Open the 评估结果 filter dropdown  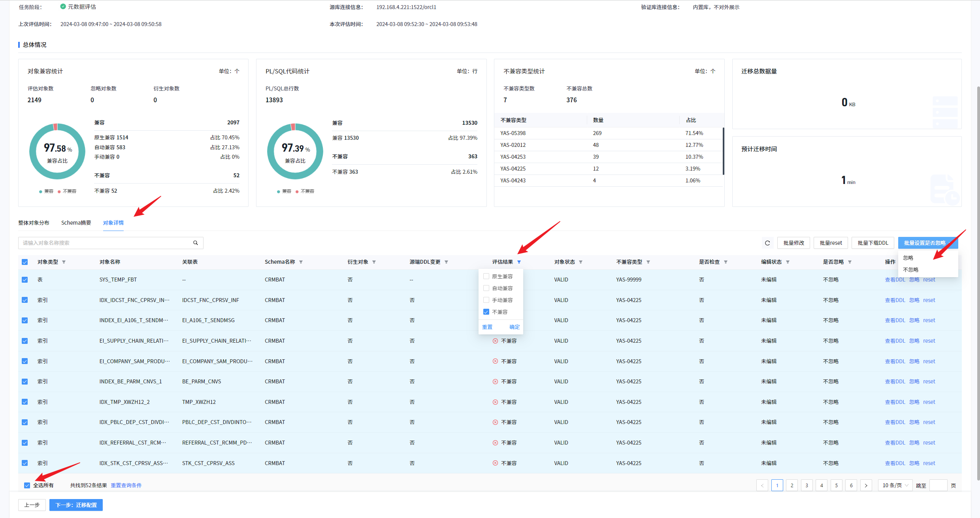(x=519, y=262)
